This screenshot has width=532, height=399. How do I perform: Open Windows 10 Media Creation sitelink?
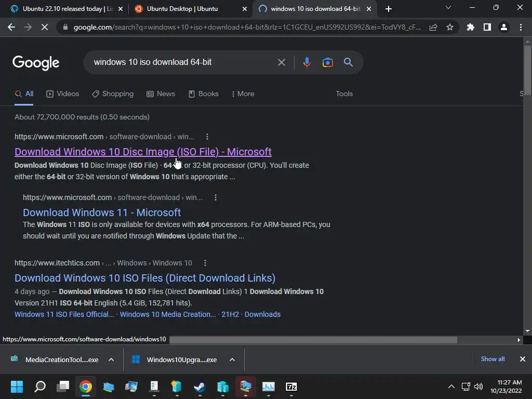click(x=168, y=314)
